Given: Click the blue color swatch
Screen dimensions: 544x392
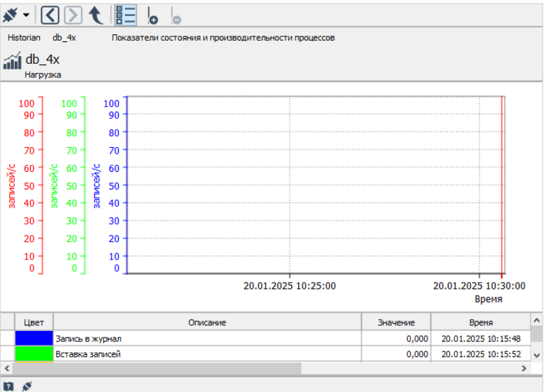Looking at the screenshot, I should tap(34, 339).
